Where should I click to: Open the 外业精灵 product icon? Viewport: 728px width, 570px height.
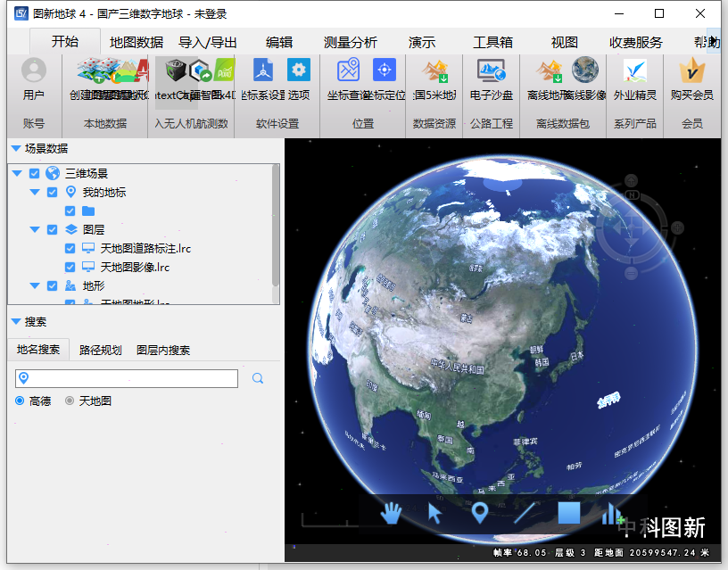[x=634, y=70]
